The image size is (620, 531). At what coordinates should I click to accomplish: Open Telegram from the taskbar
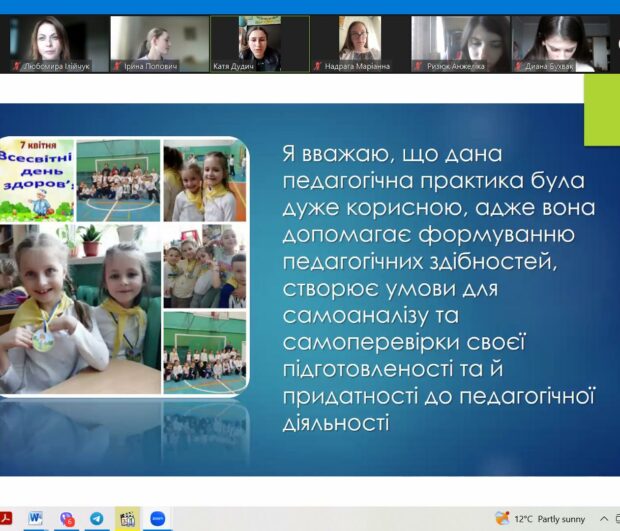pos(97,518)
